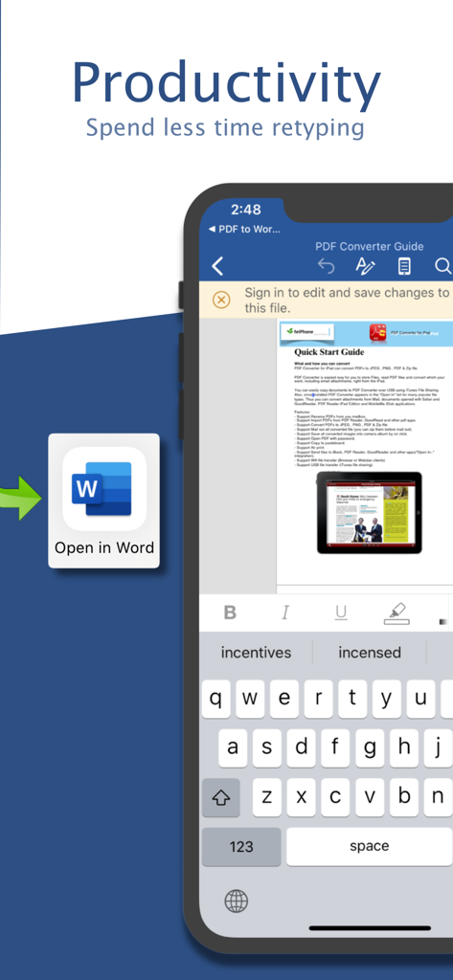Tap the z key

(x=267, y=797)
